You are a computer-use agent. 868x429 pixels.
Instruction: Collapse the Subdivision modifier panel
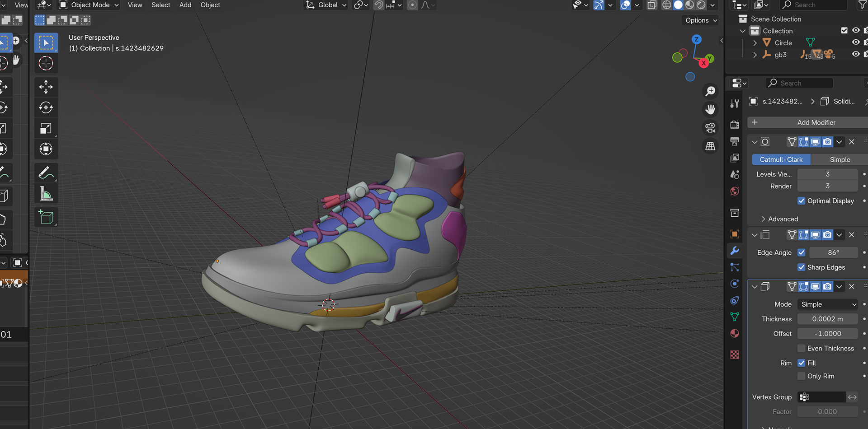(754, 142)
